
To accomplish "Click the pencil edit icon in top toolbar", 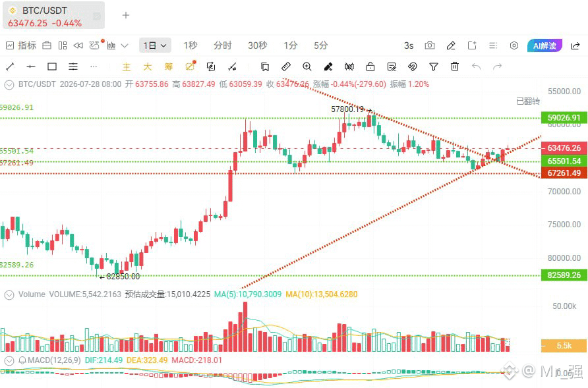I will pyautogui.click(x=451, y=45).
